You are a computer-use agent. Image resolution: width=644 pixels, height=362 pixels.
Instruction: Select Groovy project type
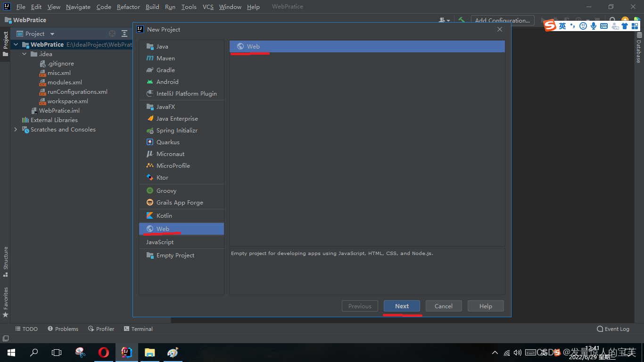click(x=182, y=190)
